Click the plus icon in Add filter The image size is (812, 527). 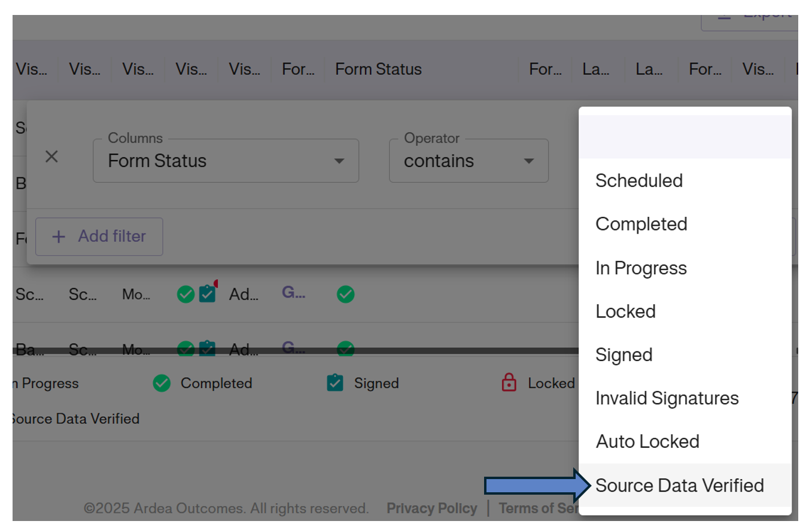tap(59, 237)
